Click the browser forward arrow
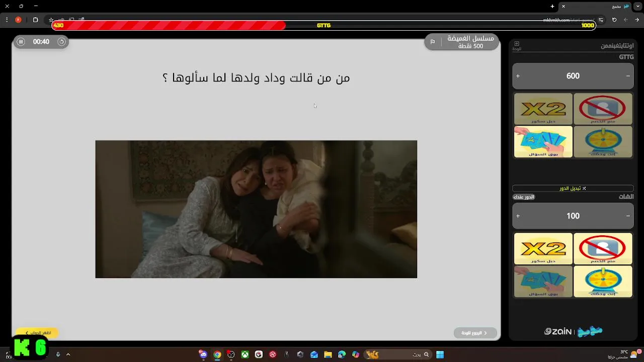644x362 pixels. [626, 20]
